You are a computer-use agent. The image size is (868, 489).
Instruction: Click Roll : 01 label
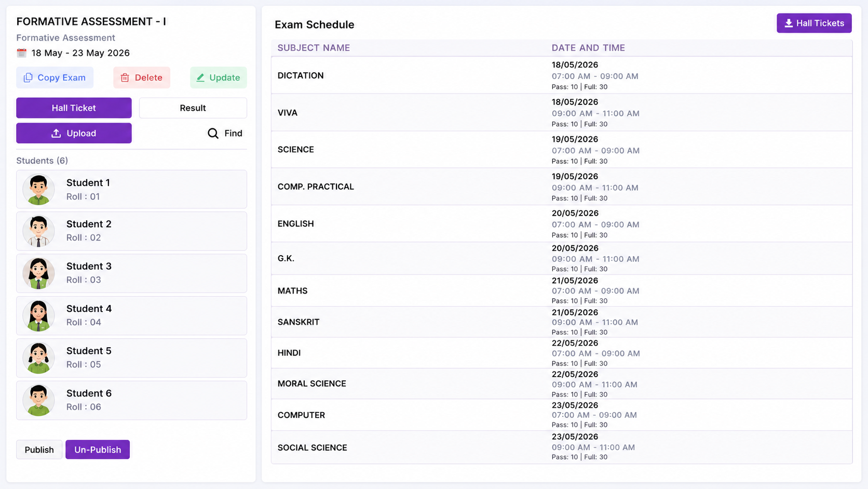point(83,196)
